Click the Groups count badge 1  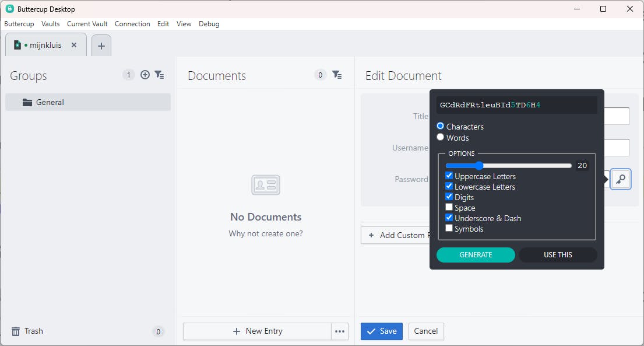[x=129, y=75]
